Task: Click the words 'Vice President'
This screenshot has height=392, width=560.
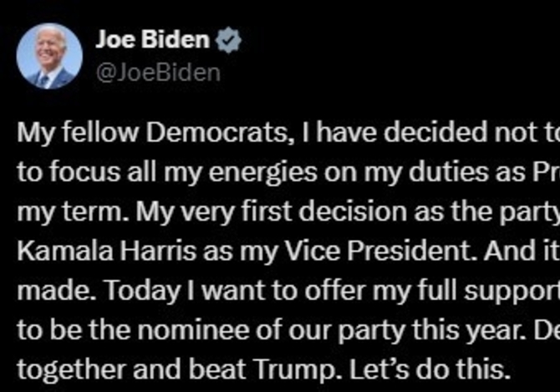Action: pyautogui.click(x=380, y=252)
